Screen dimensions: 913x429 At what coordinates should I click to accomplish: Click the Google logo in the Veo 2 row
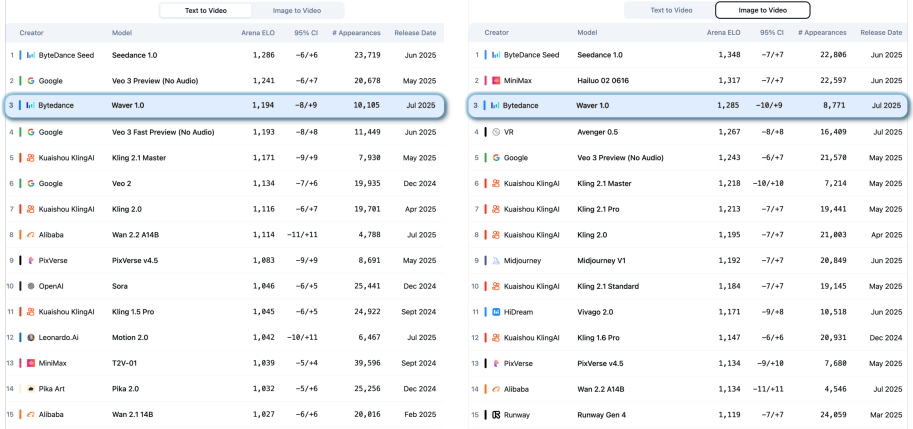(31, 183)
